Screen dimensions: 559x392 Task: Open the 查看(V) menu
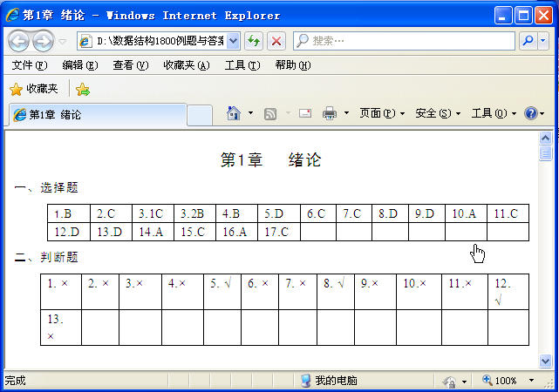pos(131,65)
